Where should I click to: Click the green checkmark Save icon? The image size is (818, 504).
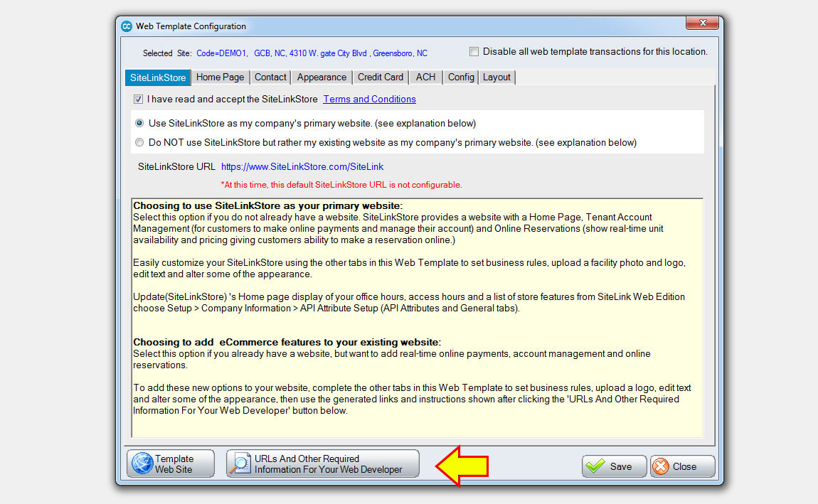[x=595, y=466]
